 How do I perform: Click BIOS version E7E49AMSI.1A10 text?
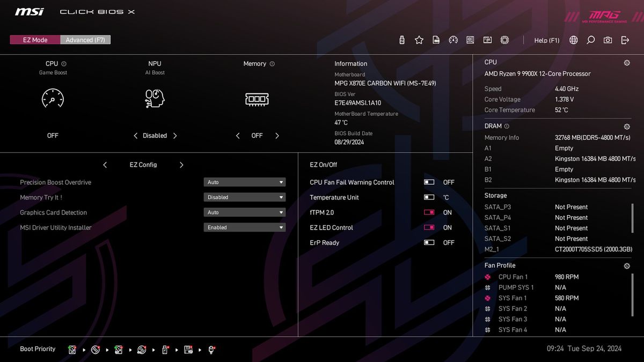pyautogui.click(x=358, y=103)
